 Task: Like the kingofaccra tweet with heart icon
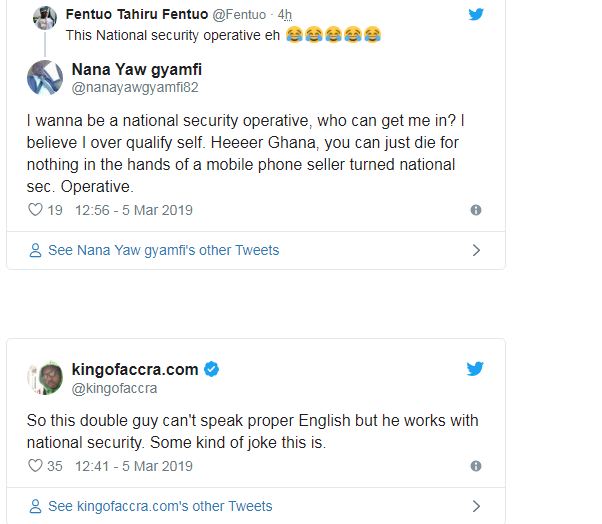point(34,465)
